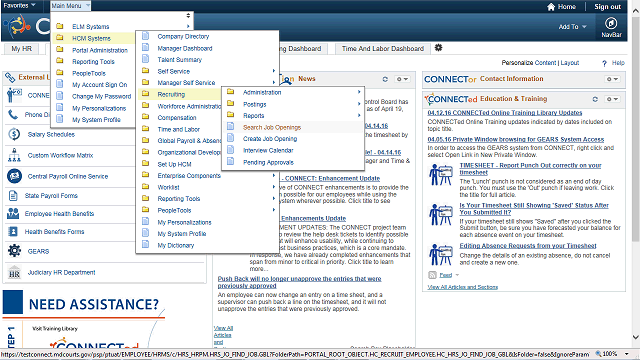Expand the Self Service submenu arrow
The width and height of the screenshot is (640, 360).
click(273, 71)
